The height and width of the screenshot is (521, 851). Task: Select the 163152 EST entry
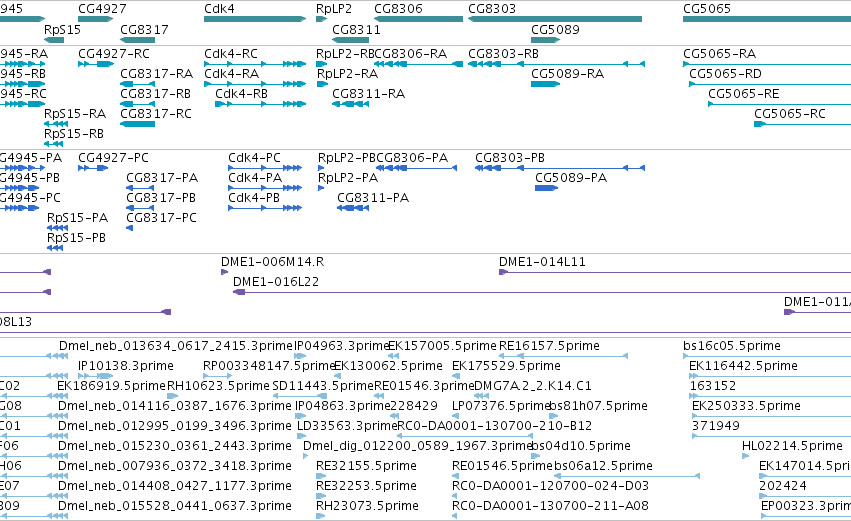pyautogui.click(x=713, y=386)
